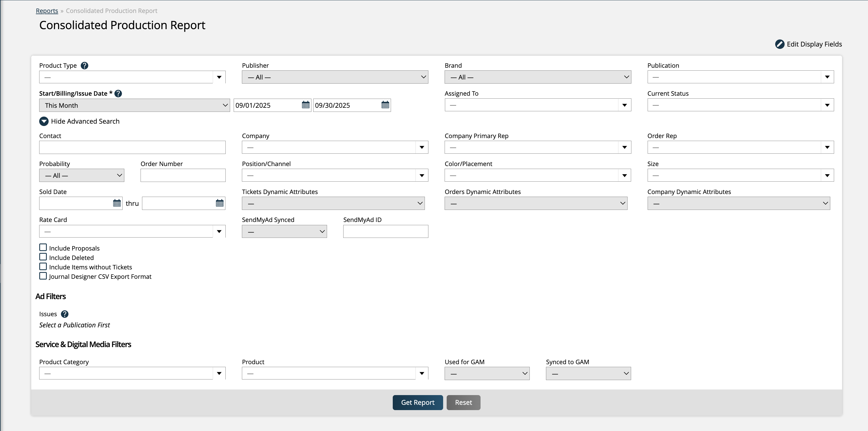Open the start date calendar picker

[x=305, y=105]
